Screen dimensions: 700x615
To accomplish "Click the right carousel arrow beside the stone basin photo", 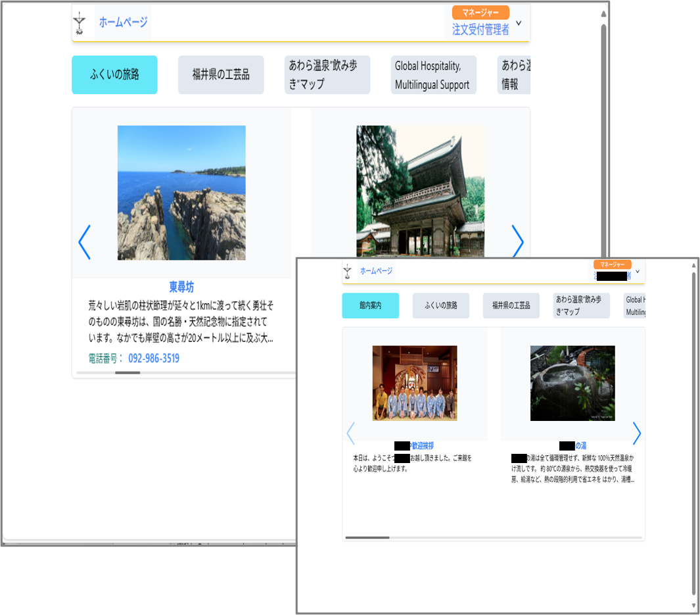I will (636, 433).
